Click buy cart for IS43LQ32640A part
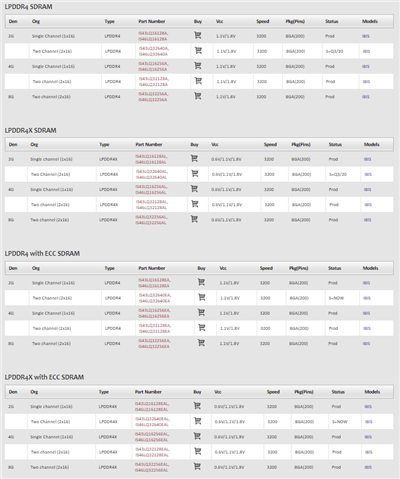Screen dimensions: 400x479 point(198,50)
